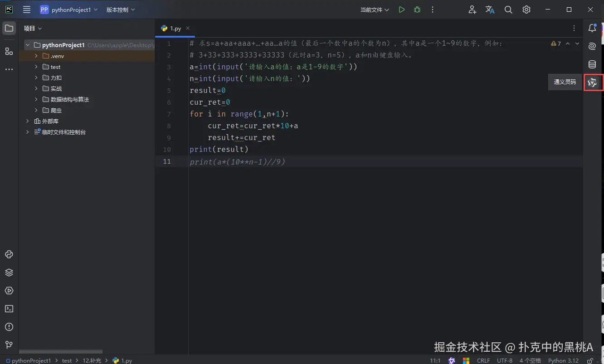Open the Database tool window

pyautogui.click(x=592, y=64)
